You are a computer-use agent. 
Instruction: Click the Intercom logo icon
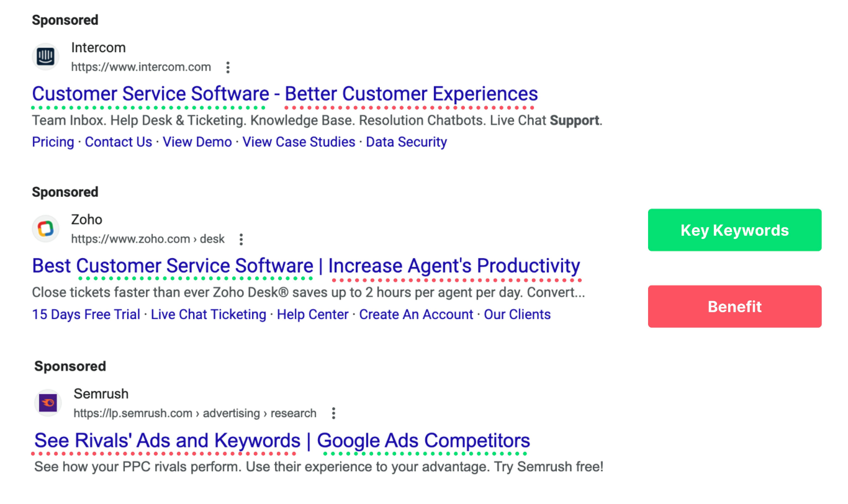click(45, 57)
